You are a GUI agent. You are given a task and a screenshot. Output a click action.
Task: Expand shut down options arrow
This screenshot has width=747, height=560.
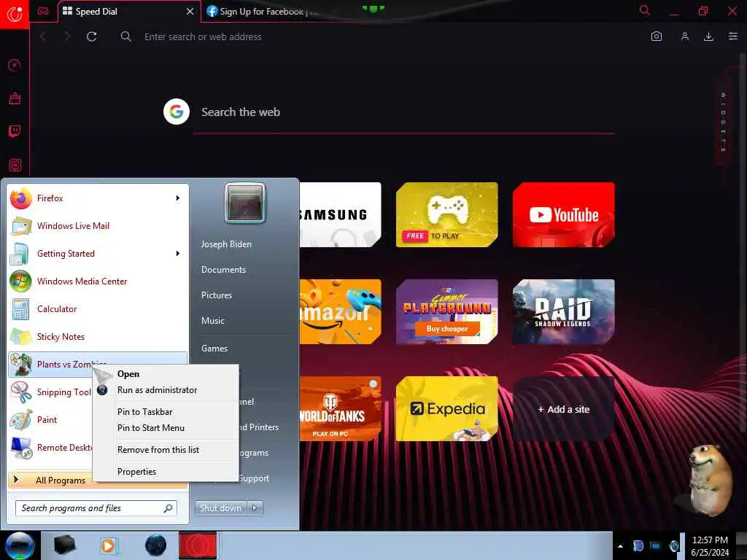(x=255, y=508)
